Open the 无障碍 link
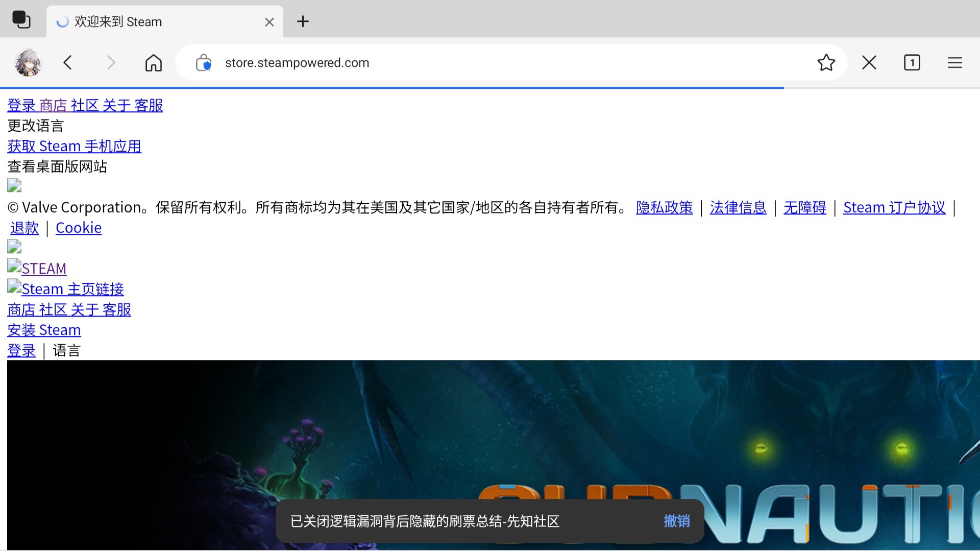The height and width of the screenshot is (551, 980). pos(805,208)
